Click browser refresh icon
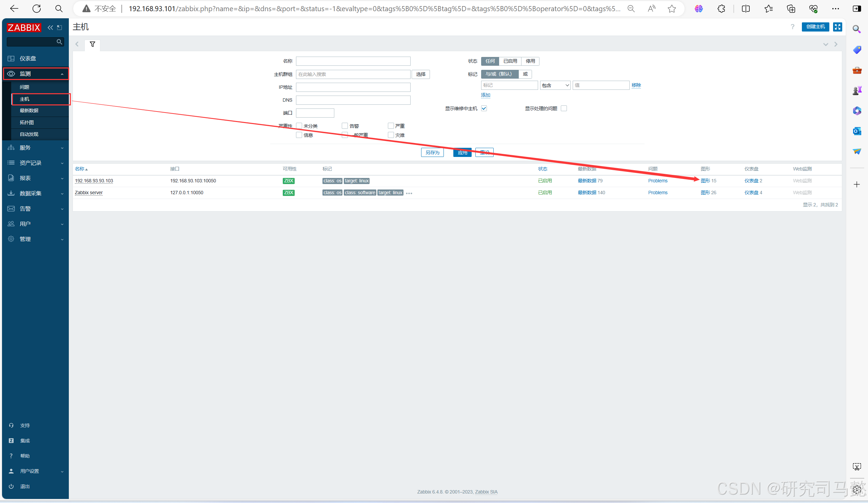The height and width of the screenshot is (503, 868). coord(37,8)
